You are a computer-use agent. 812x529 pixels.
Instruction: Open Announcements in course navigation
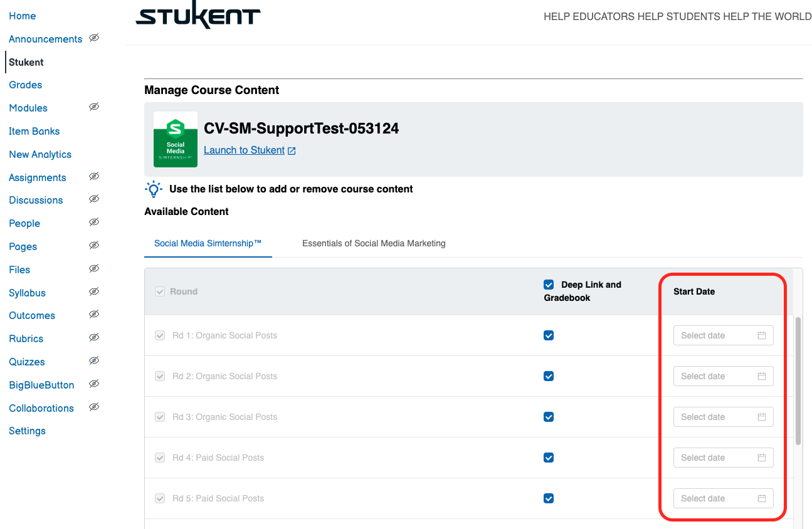(x=46, y=39)
